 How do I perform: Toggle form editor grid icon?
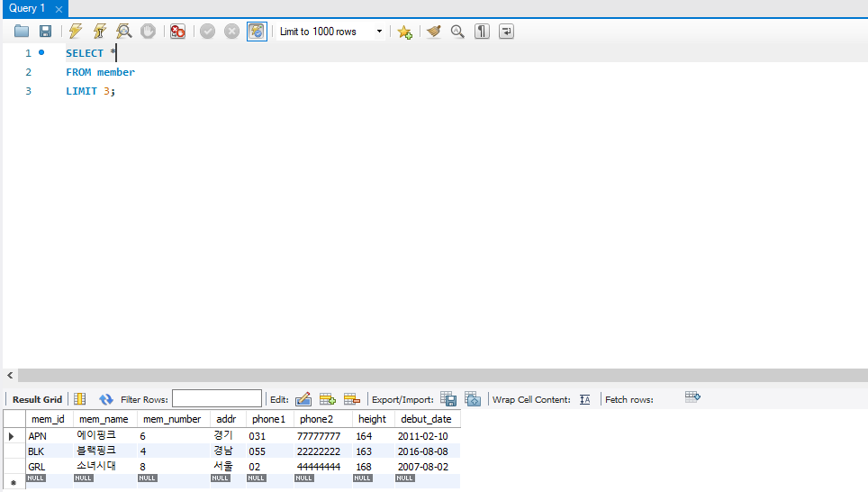(80, 399)
